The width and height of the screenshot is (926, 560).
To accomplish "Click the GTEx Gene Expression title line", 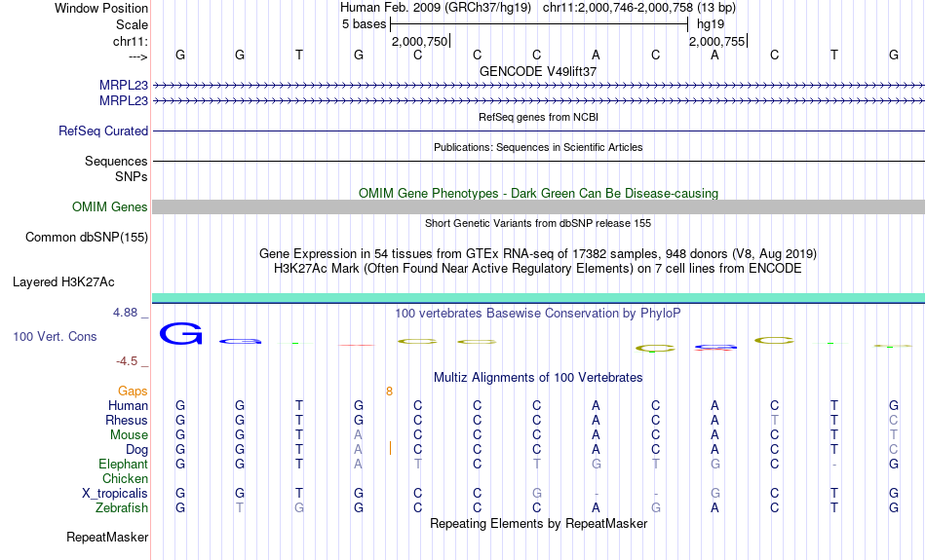I will (x=538, y=254).
